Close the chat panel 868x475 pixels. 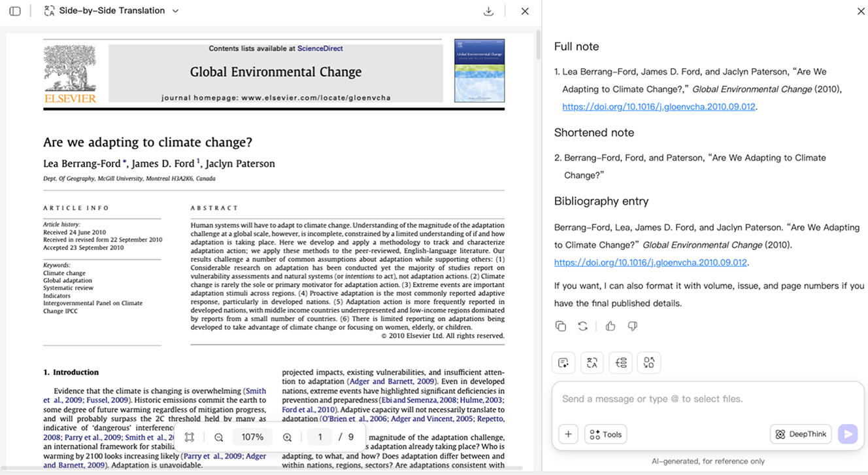[861, 11]
